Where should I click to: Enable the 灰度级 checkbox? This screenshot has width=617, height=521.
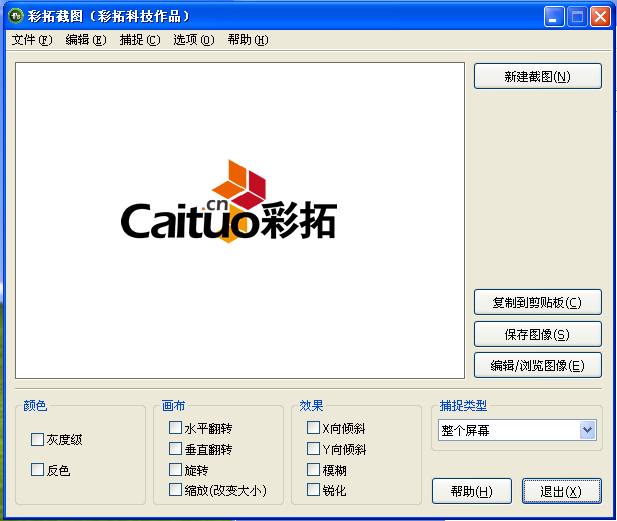click(37, 440)
